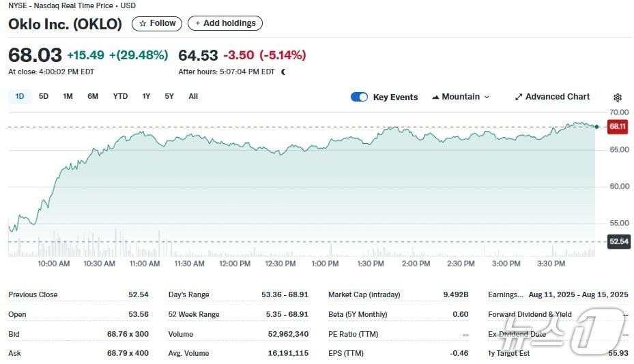View the 5Y chart range

pos(169,96)
